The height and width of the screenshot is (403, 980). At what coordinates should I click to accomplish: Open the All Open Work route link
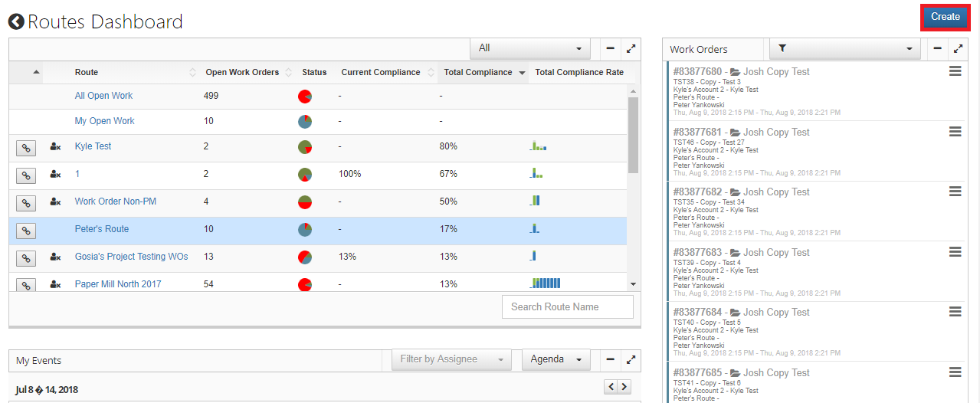click(103, 96)
